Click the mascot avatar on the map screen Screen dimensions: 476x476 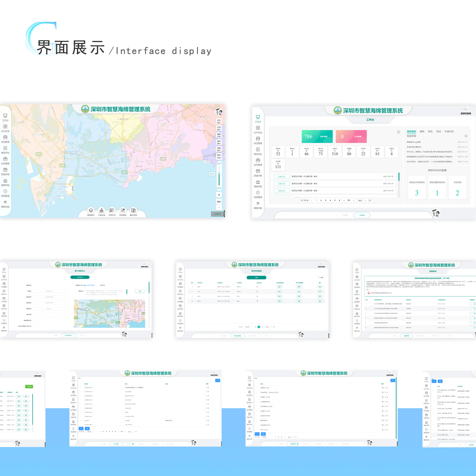219,112
